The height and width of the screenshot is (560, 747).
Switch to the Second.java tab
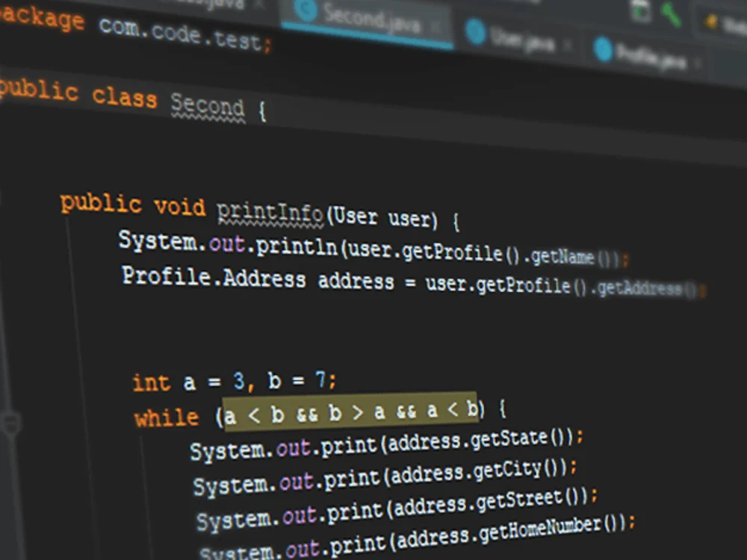(x=367, y=22)
